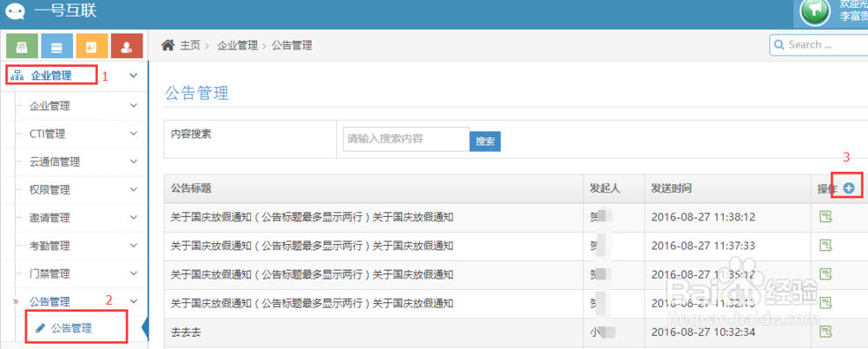The width and height of the screenshot is (868, 349).
Task: Select 门禁管理 in sidebar
Action: 49,274
